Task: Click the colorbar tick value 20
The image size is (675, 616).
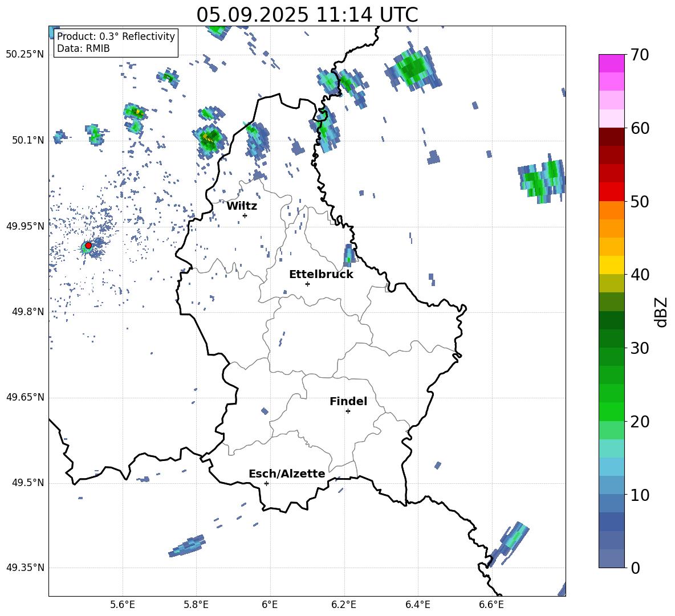Action: tap(640, 422)
